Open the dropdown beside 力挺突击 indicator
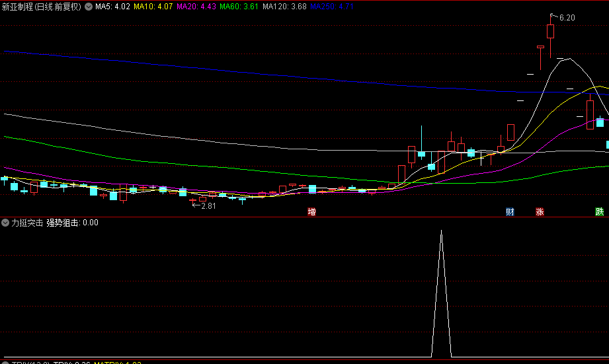The height and width of the screenshot is (364, 609). 5,223
